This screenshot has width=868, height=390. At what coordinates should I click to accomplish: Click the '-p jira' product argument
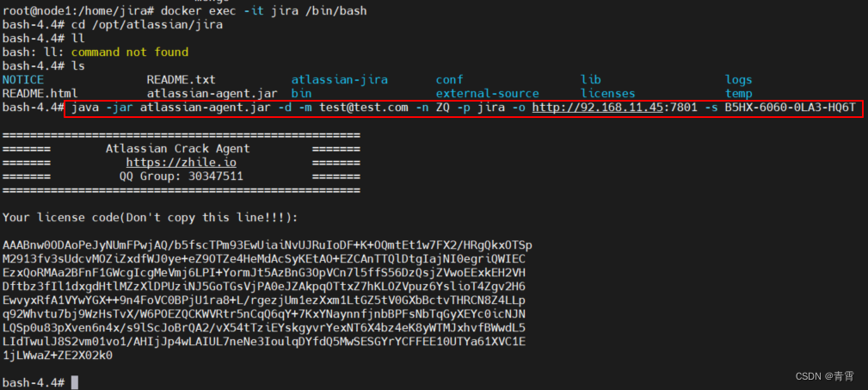tap(481, 107)
